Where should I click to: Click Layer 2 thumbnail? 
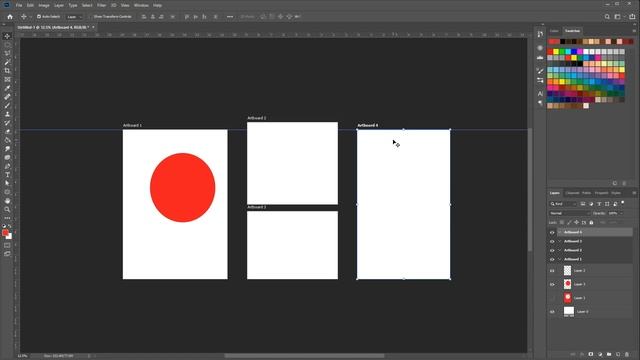pyautogui.click(x=567, y=271)
